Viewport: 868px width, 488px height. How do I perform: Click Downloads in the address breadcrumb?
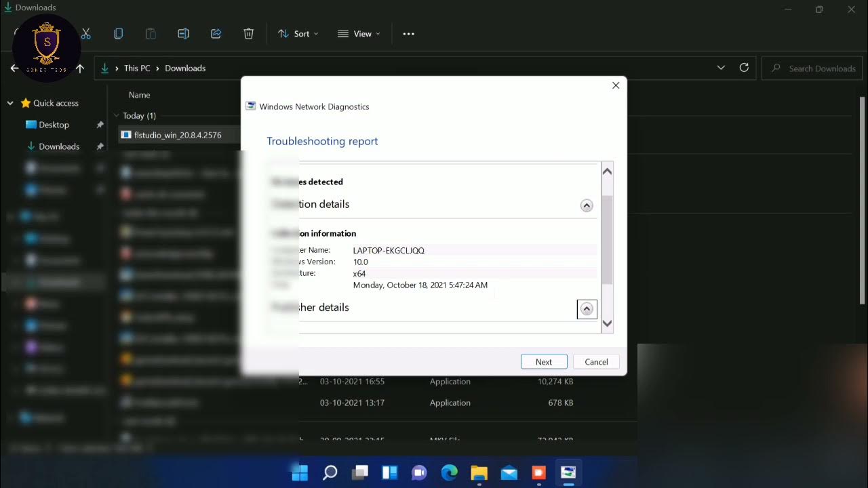[185, 68]
